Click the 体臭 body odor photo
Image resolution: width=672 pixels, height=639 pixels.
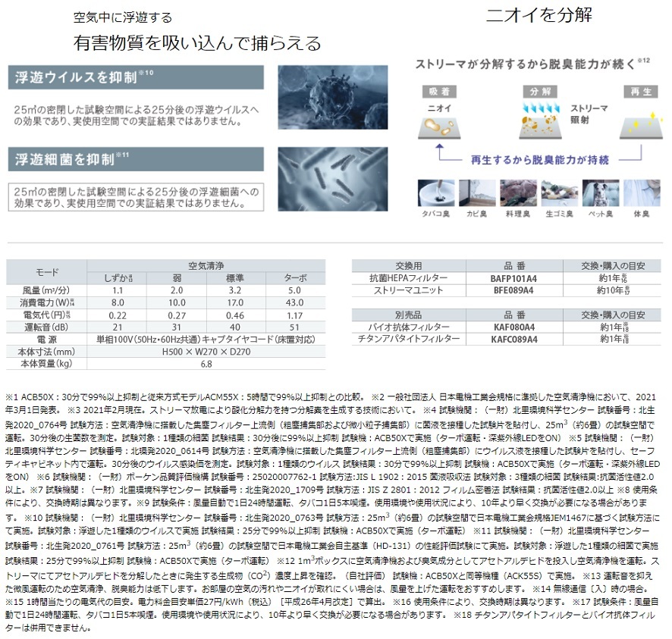[x=642, y=193]
